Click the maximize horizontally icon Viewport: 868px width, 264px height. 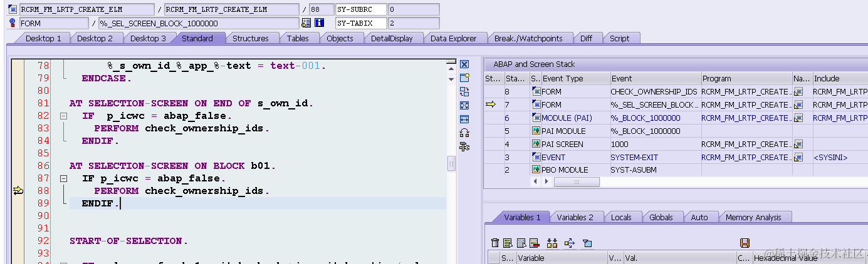(x=464, y=119)
